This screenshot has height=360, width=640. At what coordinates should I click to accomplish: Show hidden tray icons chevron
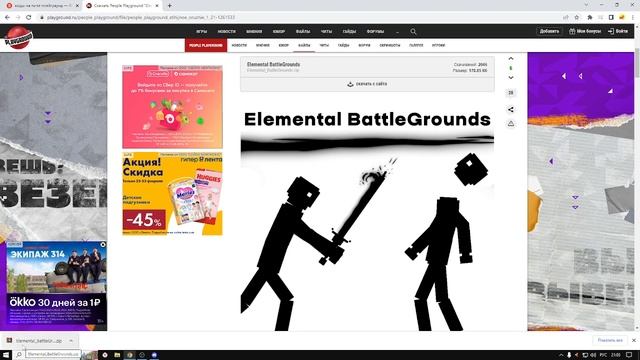coord(561,355)
